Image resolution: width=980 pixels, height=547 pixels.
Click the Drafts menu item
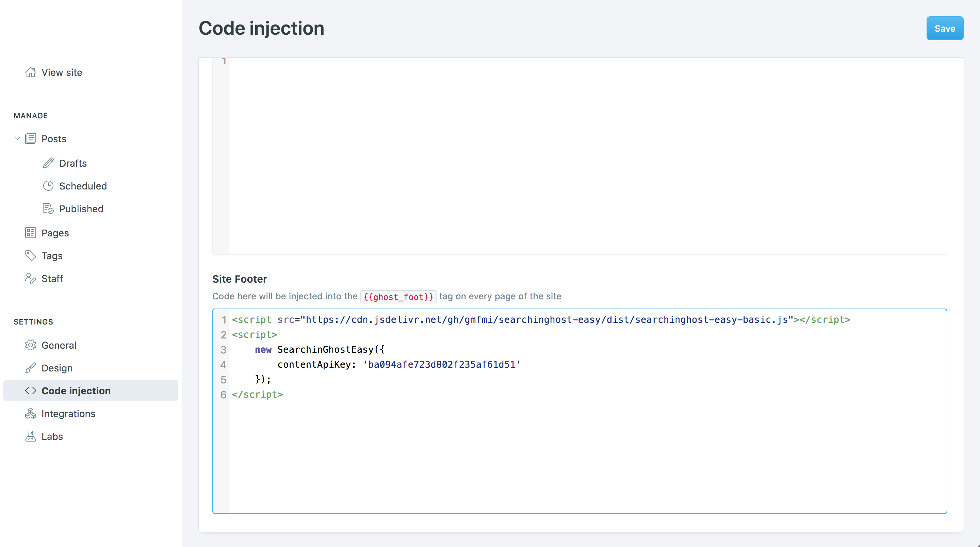click(x=73, y=164)
